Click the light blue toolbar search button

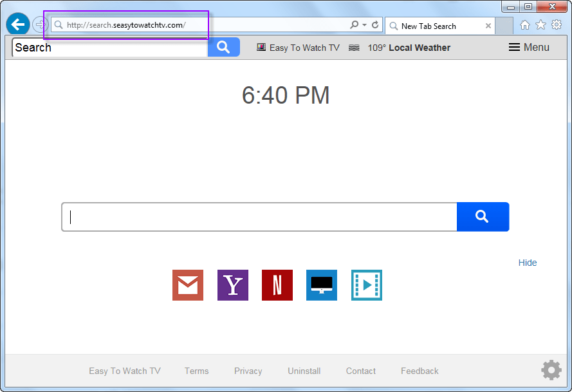pyautogui.click(x=224, y=47)
